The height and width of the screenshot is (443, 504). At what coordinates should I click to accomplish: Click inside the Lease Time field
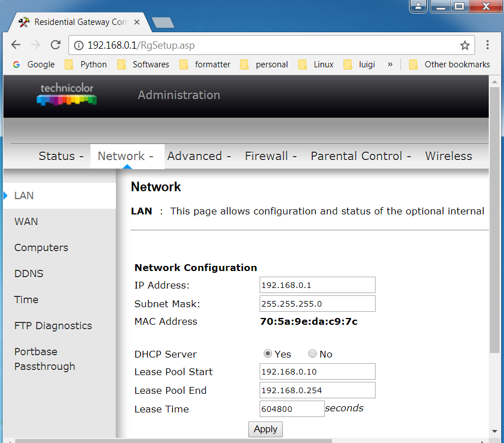[x=292, y=408]
